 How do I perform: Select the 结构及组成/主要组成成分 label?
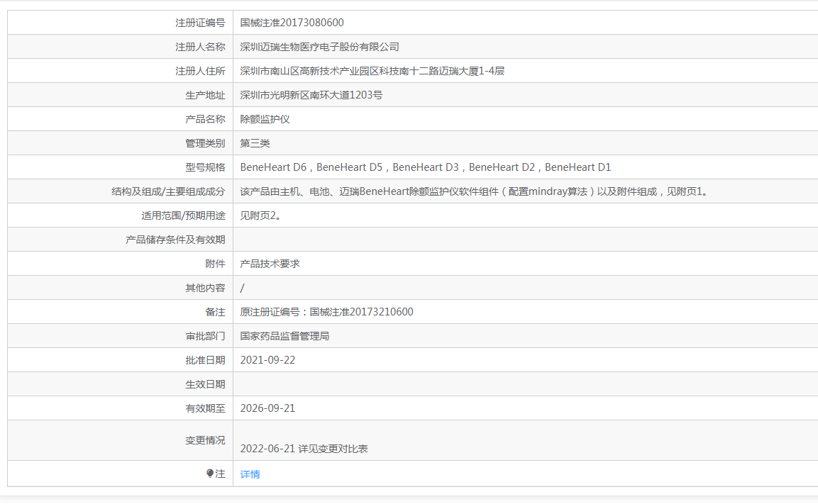point(168,191)
